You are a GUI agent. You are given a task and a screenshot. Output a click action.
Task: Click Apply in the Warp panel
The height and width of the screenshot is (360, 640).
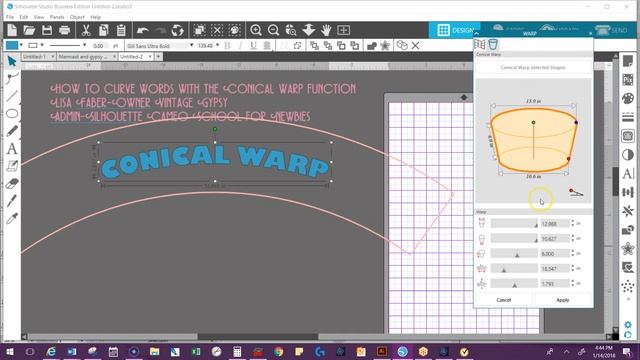click(x=562, y=300)
